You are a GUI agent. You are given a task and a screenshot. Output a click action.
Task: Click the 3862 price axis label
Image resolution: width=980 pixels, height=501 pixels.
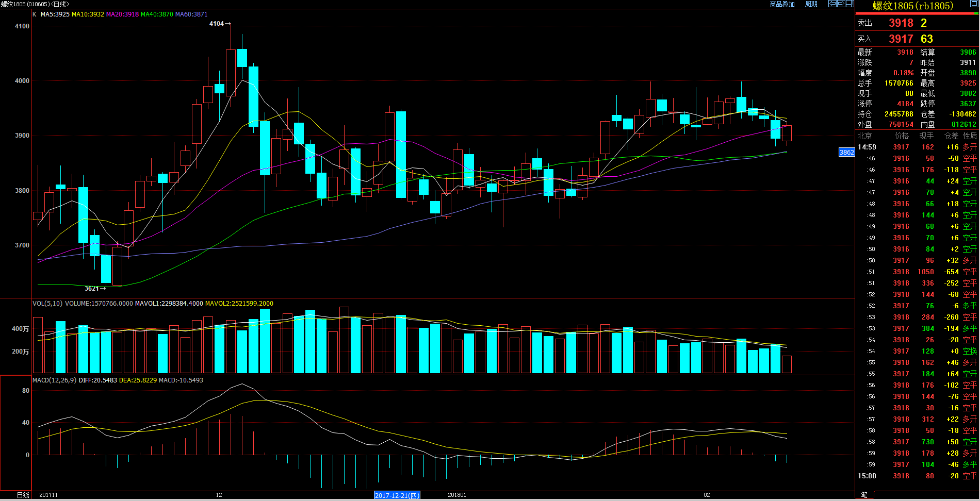846,152
